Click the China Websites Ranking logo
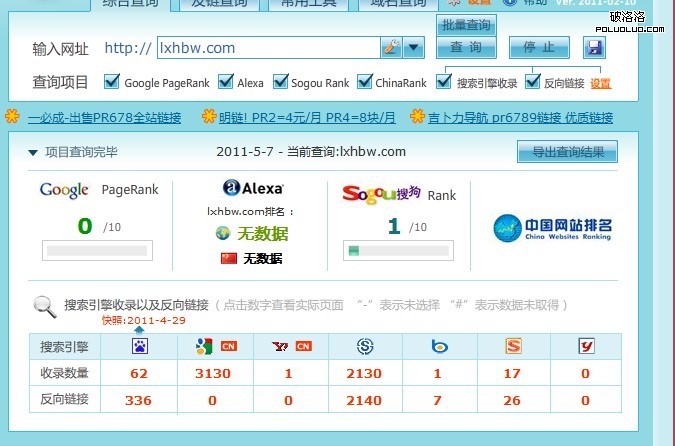Viewport: 675px width, 446px height. (x=553, y=229)
